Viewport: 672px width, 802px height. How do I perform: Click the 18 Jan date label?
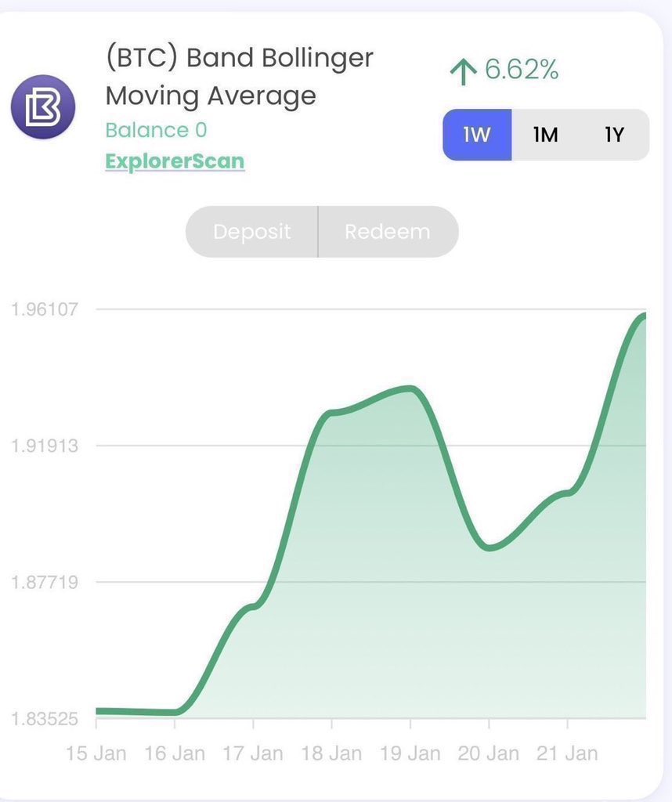pyautogui.click(x=332, y=753)
